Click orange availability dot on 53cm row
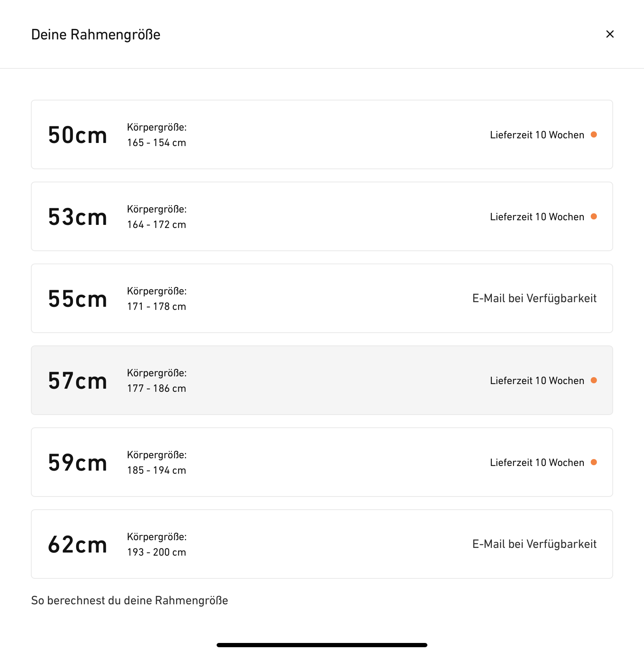Screen dimensions: 644x653 [x=594, y=216]
